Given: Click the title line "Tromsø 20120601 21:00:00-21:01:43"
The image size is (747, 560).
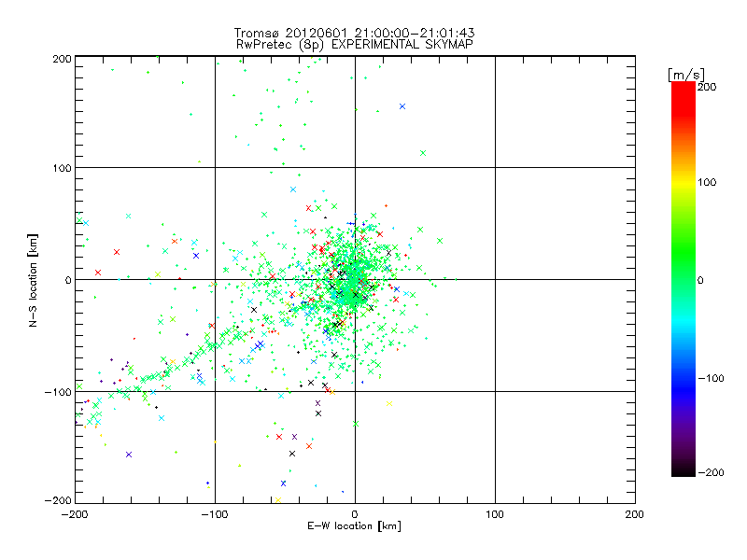Looking at the screenshot, I should (x=354, y=33).
